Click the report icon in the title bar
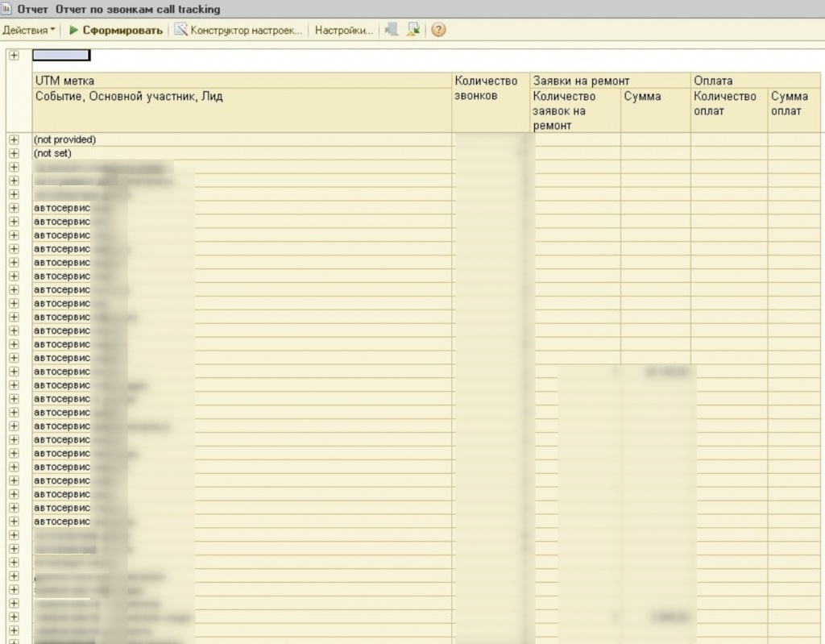The image size is (825, 644). pos(7,9)
